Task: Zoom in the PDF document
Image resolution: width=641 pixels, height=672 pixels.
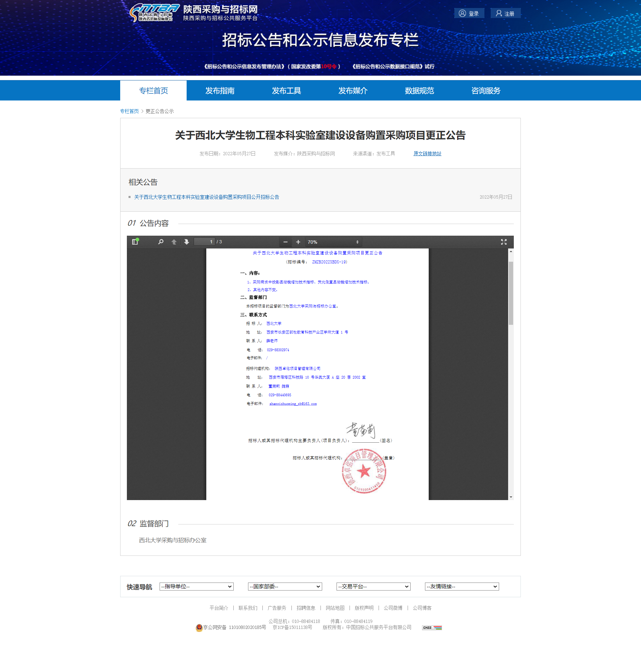Action: (298, 242)
